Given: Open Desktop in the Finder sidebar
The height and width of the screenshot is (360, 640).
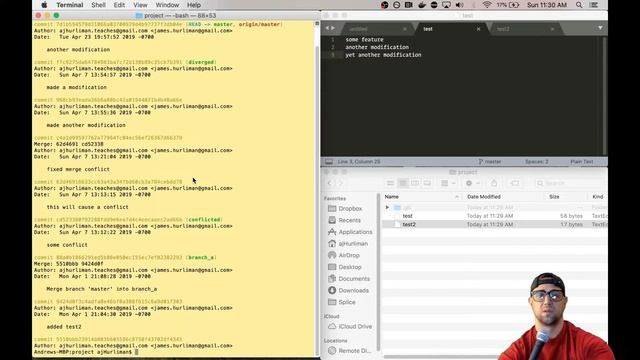Looking at the screenshot, I should (x=345, y=267).
